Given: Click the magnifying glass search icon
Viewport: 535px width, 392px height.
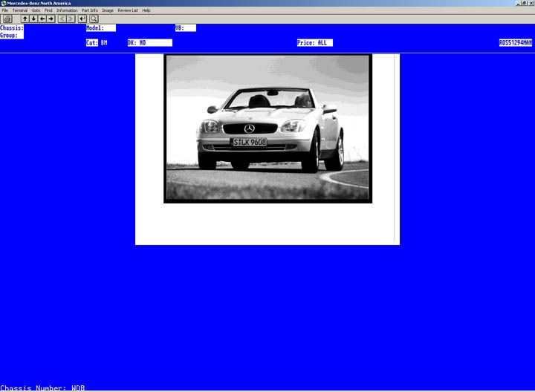Looking at the screenshot, I should pyautogui.click(x=94, y=19).
